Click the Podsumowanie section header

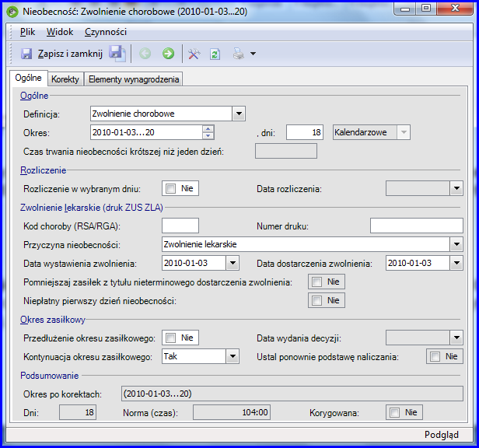coord(50,376)
